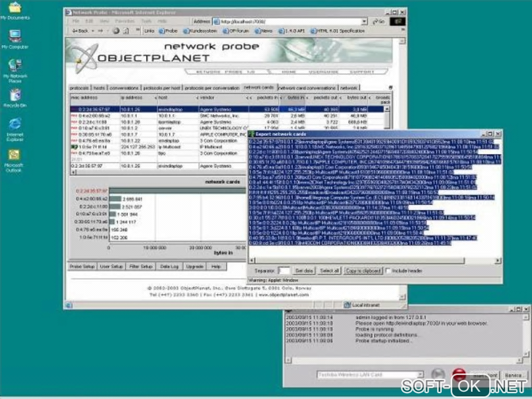This screenshot has width=532, height=399.
Task: Launch Internet Explorer from the desktop
Action: [15, 129]
